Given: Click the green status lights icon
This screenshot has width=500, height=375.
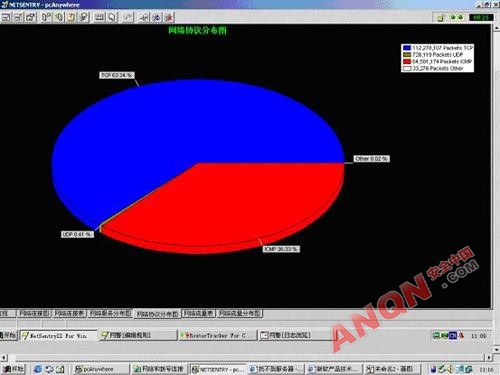Looking at the screenshot, I should 456,17.
